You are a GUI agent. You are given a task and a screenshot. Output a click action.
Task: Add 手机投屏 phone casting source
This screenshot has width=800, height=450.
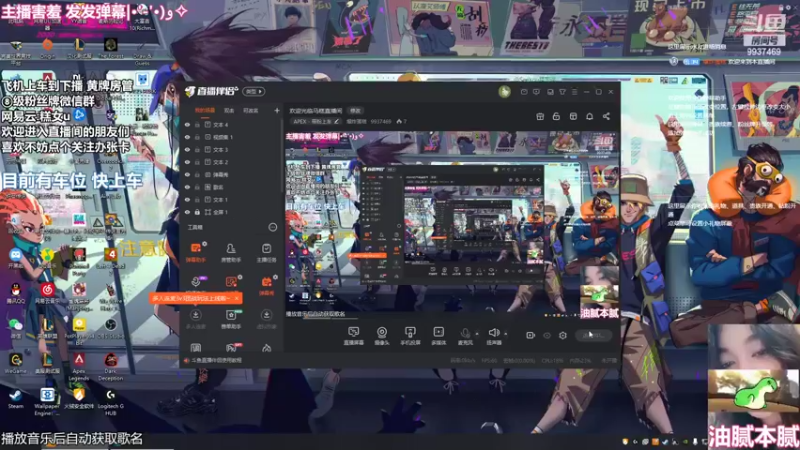pyautogui.click(x=410, y=336)
